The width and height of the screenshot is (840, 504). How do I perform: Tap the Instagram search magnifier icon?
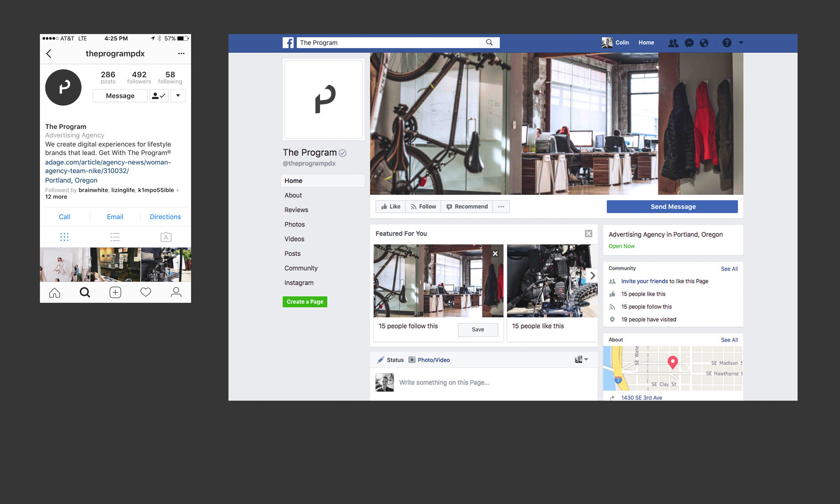[x=85, y=292]
